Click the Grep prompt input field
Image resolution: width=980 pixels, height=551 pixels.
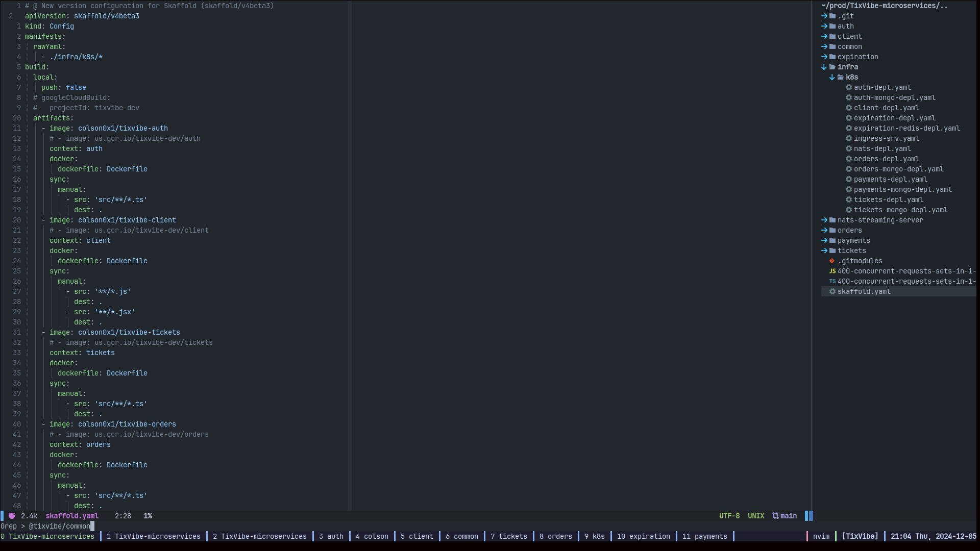coord(60,526)
